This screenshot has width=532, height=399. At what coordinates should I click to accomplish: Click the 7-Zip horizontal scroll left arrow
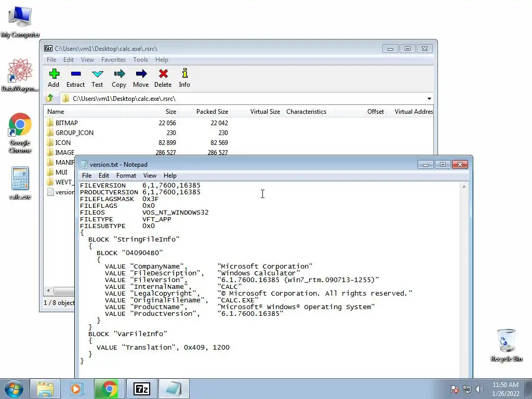tap(48, 291)
